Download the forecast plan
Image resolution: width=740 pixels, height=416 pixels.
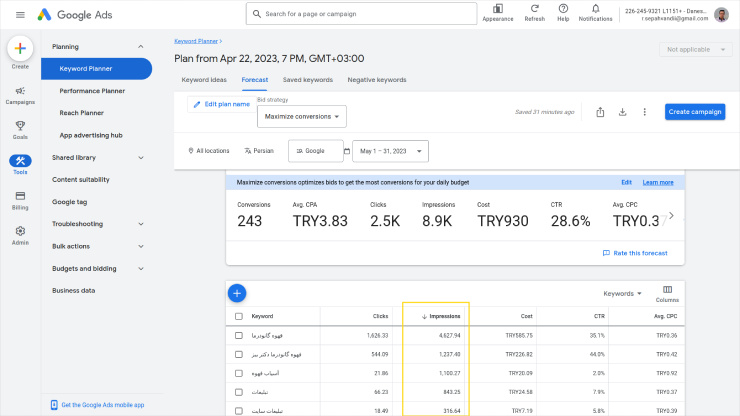(x=622, y=112)
